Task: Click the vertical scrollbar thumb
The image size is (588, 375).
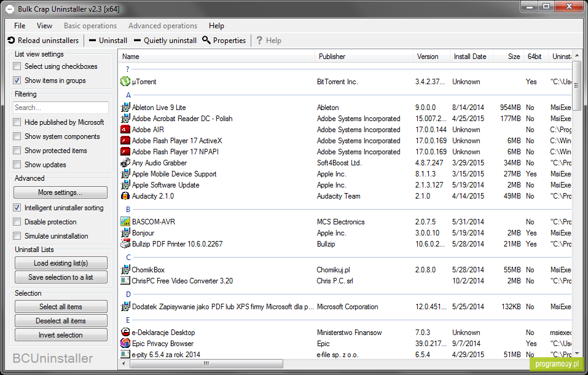Action: click(577, 85)
